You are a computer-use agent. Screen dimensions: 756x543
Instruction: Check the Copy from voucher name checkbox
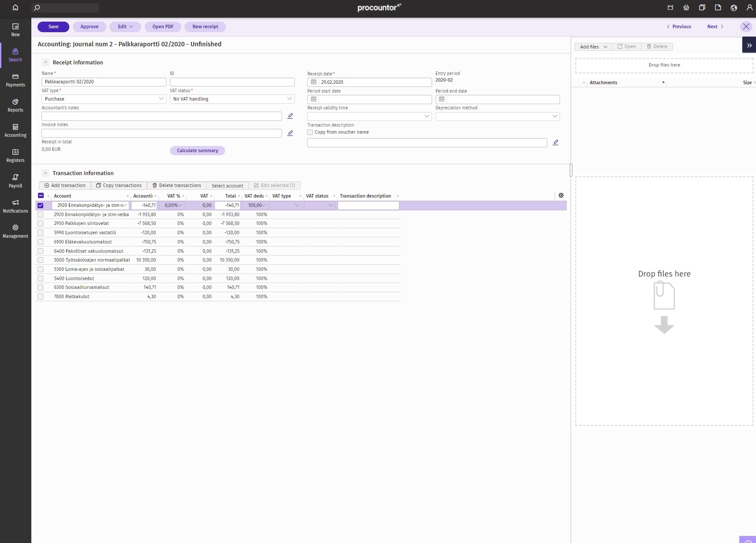[310, 132]
